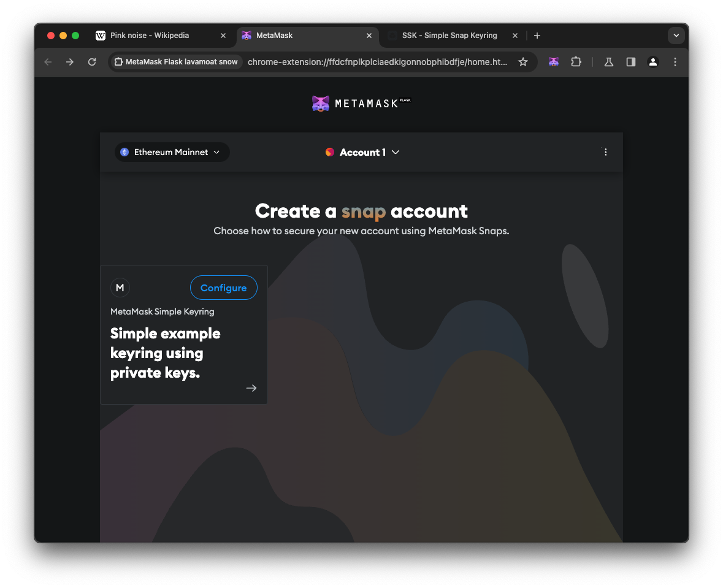Click the arrow on the keyring card
Image resolution: width=723 pixels, height=588 pixels.
[x=251, y=388]
